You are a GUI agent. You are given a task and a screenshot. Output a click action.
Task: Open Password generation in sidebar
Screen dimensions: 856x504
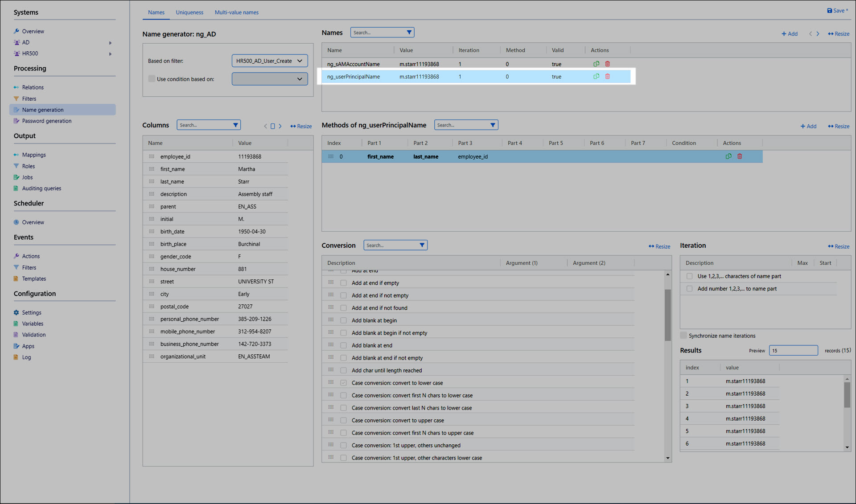46,121
